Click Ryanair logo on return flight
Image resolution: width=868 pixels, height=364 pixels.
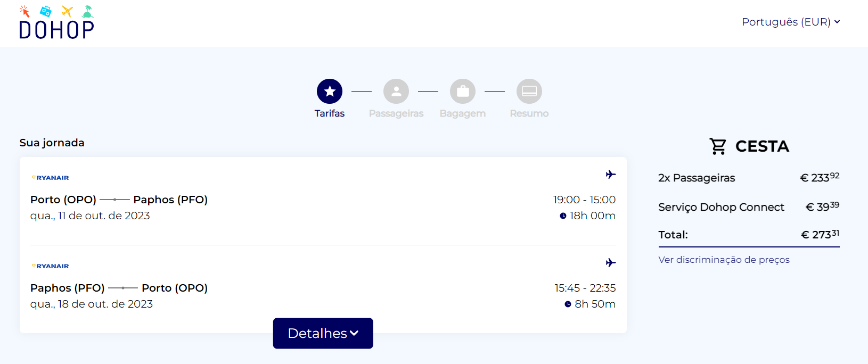click(50, 266)
